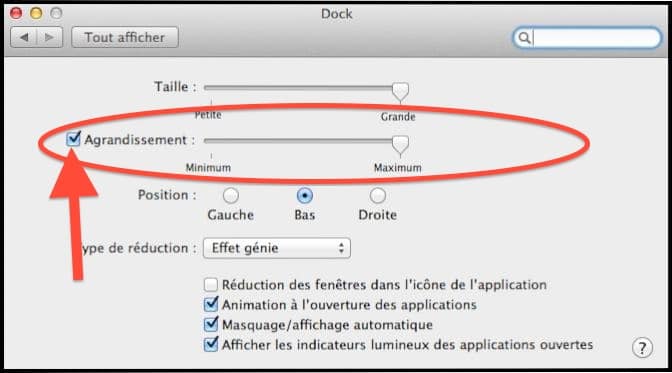
Task: Uncheck Afficher les indicateurs lumineux option
Action: 210,344
